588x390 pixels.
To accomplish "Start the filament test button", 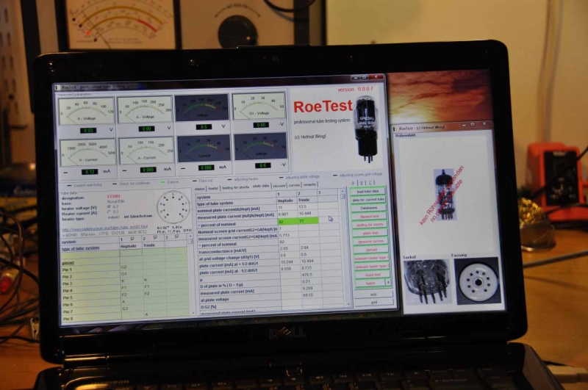I will point(370,217).
